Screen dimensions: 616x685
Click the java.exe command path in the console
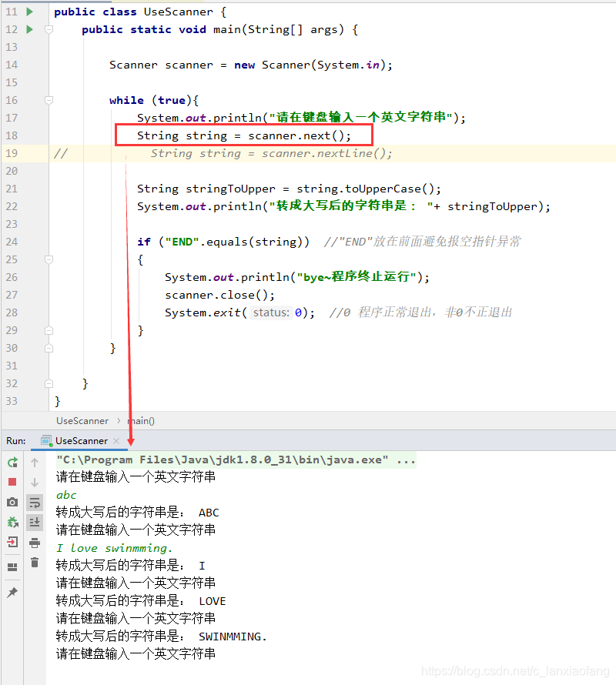coord(222,459)
